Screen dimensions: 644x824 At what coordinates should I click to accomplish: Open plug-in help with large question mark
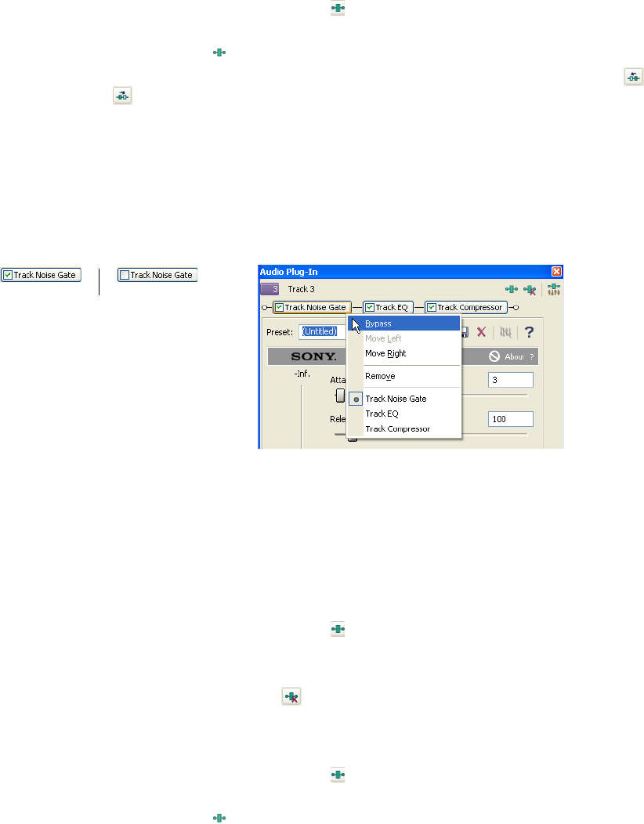pyautogui.click(x=529, y=332)
